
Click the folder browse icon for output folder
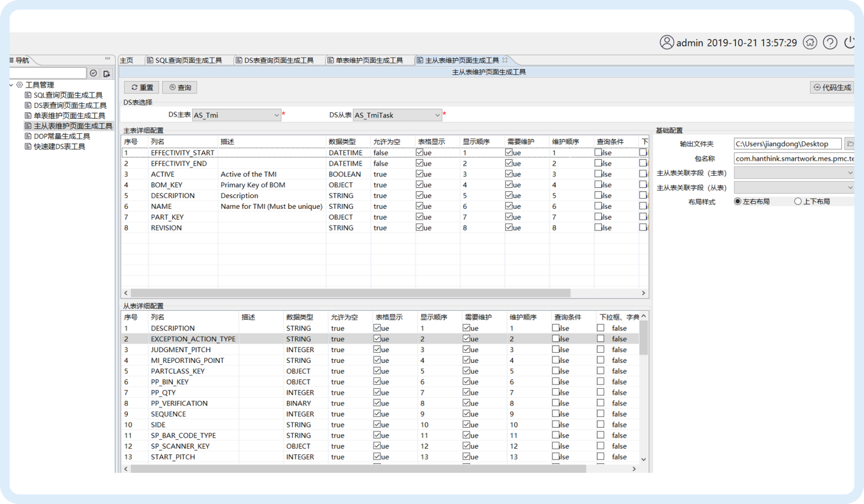tap(850, 143)
